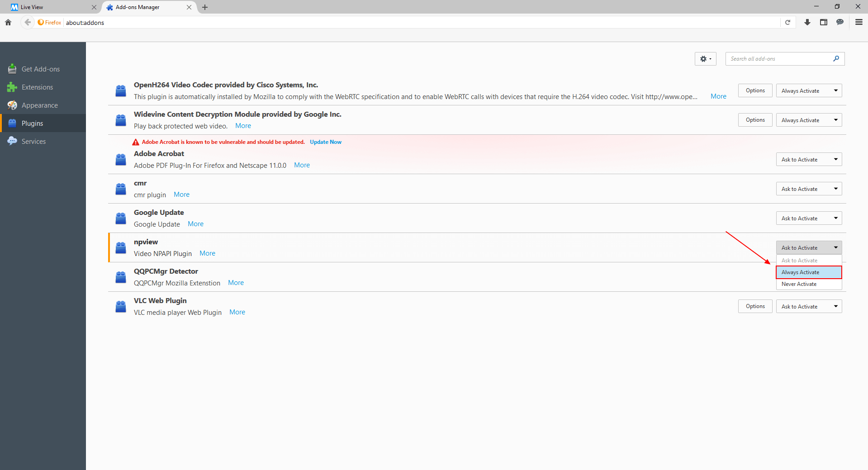Open cmr Ask to Activate dropdown
This screenshot has width=868, height=470.
(809, 189)
